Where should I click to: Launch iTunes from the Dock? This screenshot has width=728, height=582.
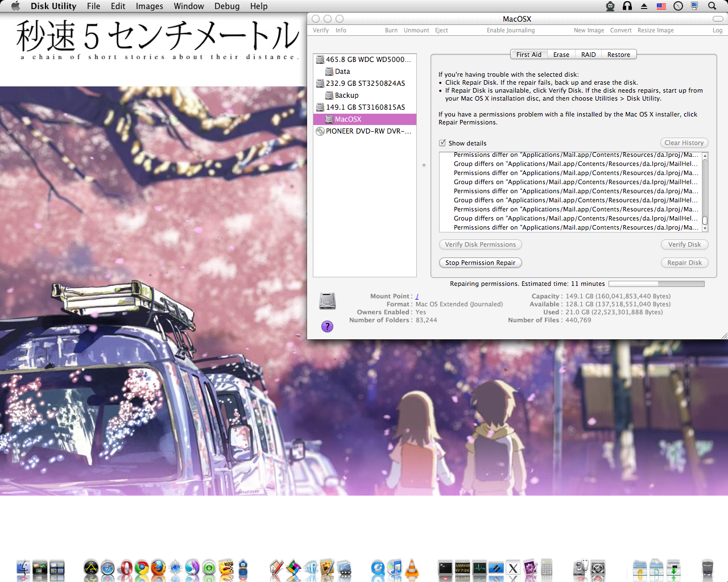(x=395, y=568)
